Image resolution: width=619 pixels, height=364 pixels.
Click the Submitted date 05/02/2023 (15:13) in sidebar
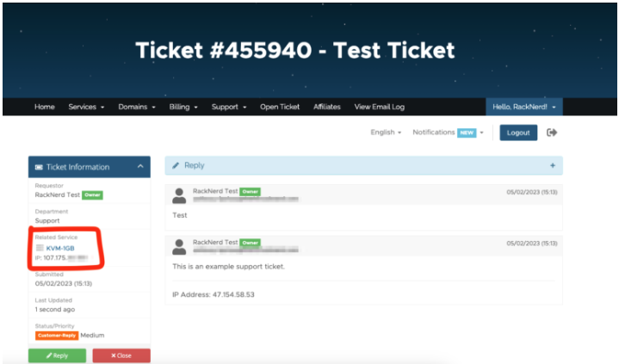tap(63, 283)
